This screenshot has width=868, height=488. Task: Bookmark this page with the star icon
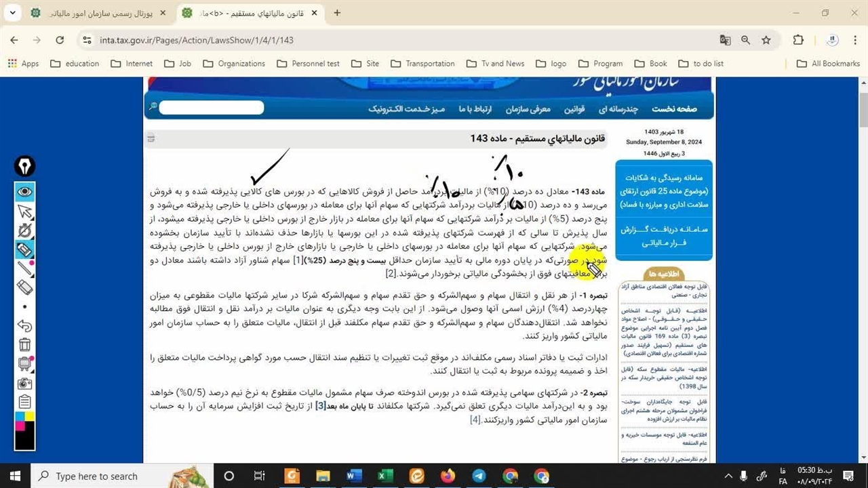(x=766, y=40)
